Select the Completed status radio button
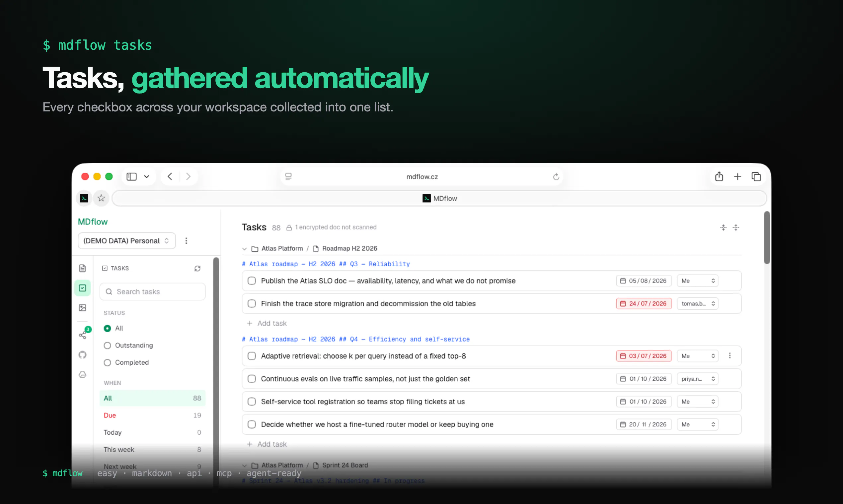Image resolution: width=843 pixels, height=504 pixels. [108, 363]
